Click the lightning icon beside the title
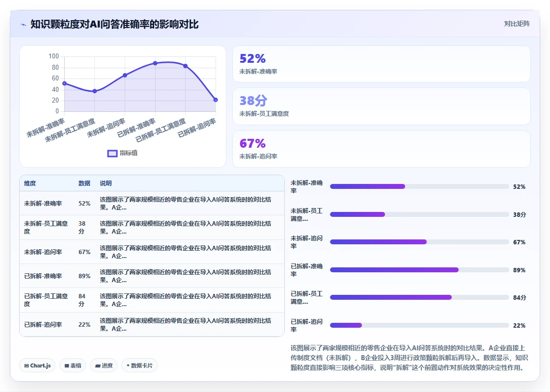 [x=24, y=25]
